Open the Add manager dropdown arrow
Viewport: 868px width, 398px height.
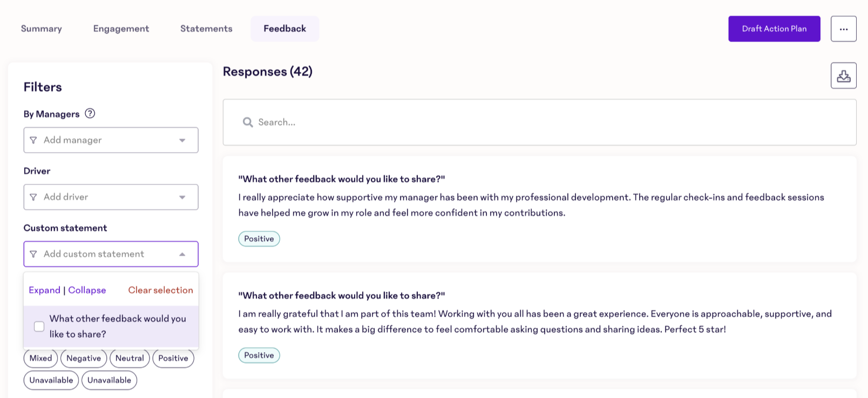[x=182, y=140]
